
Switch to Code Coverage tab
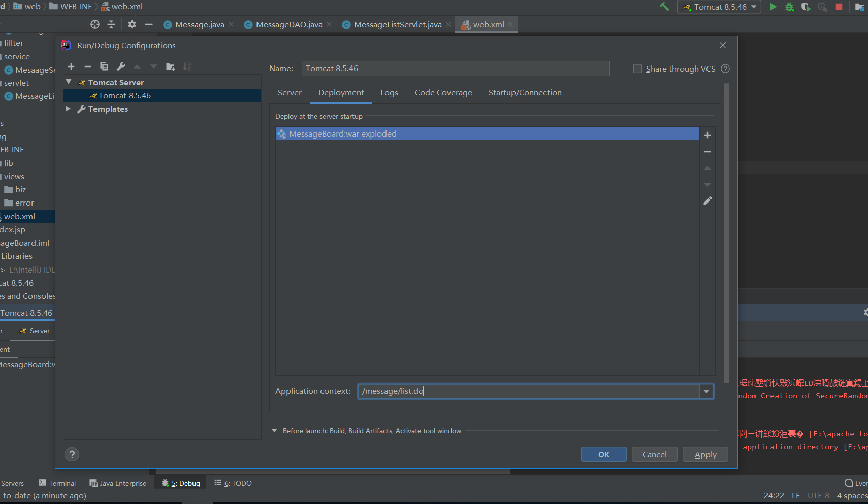pos(443,93)
